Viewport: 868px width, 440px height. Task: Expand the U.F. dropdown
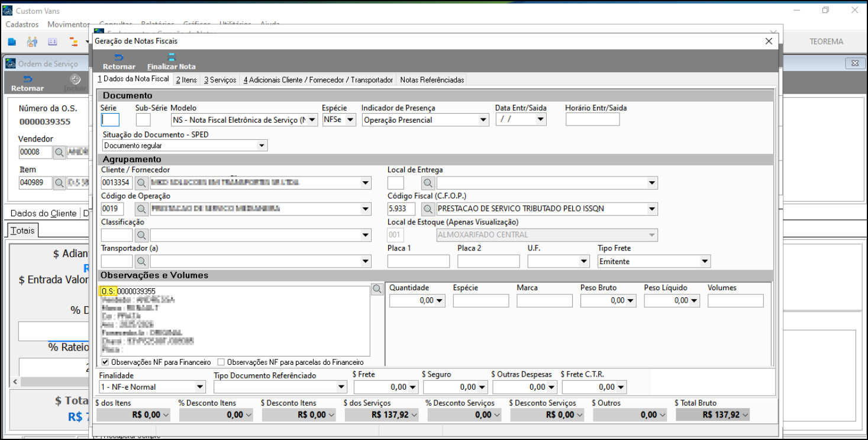point(585,261)
